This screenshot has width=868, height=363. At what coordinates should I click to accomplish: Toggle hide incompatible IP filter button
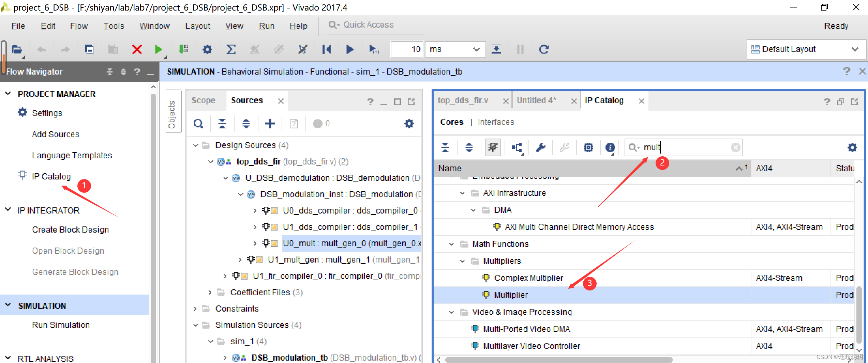[x=493, y=147]
